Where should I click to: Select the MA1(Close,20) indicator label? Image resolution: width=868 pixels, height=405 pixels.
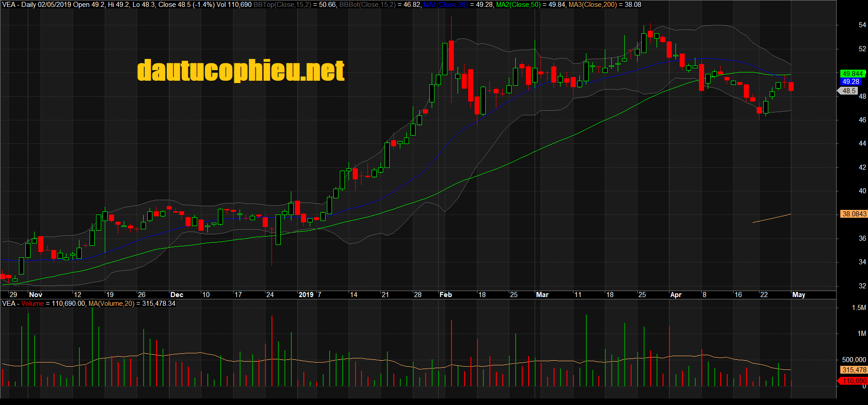pyautogui.click(x=446, y=5)
